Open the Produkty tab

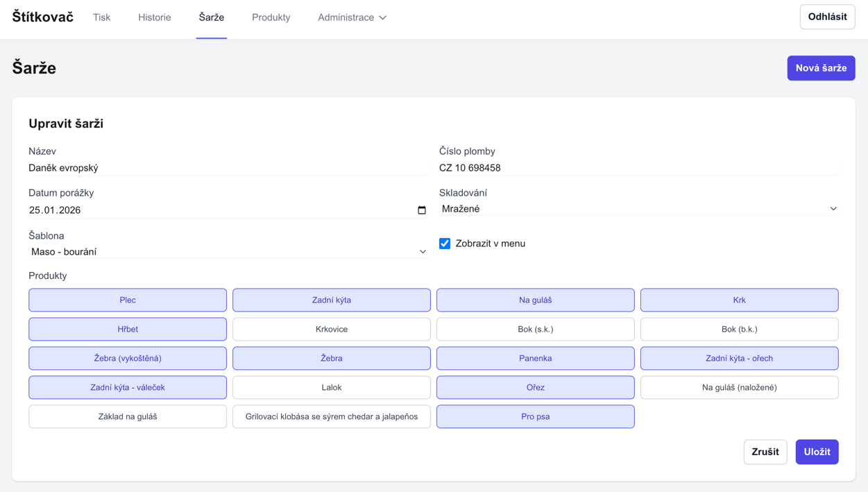point(271,17)
